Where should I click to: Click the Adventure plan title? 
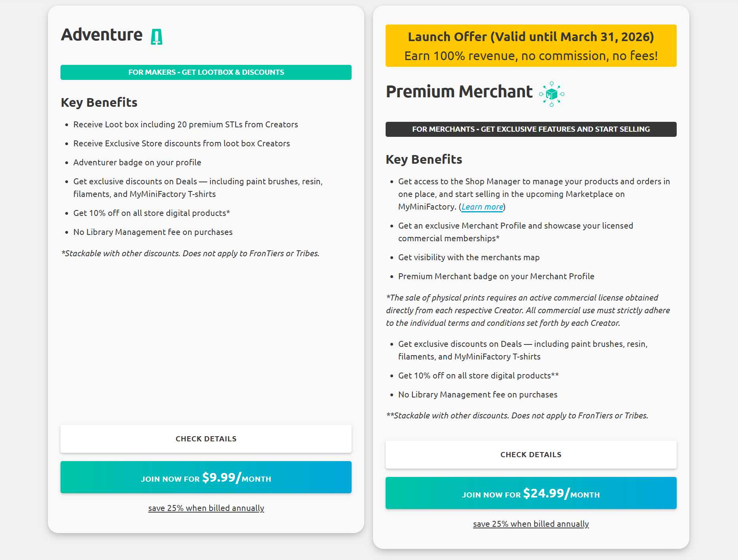coord(102,35)
